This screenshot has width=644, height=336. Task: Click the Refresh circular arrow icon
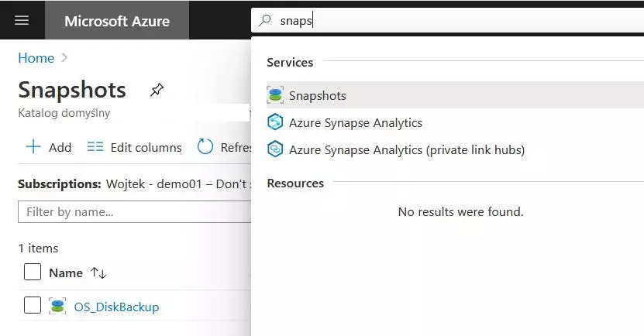point(205,147)
